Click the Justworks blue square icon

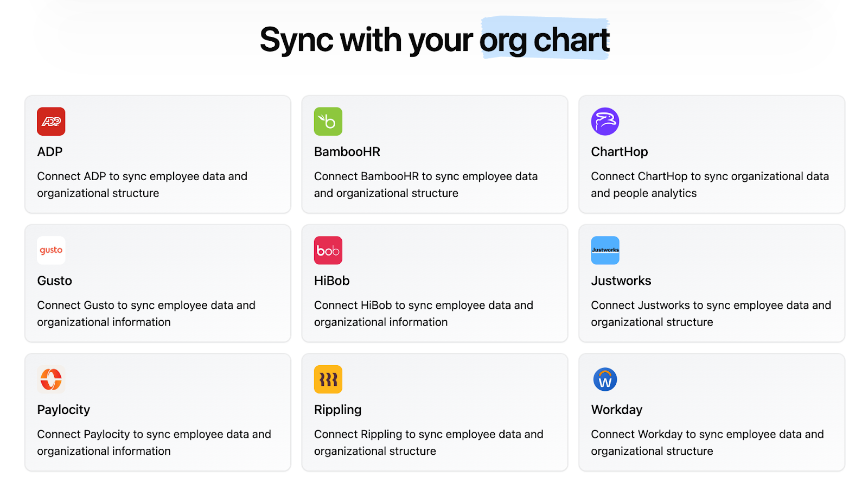[605, 250]
